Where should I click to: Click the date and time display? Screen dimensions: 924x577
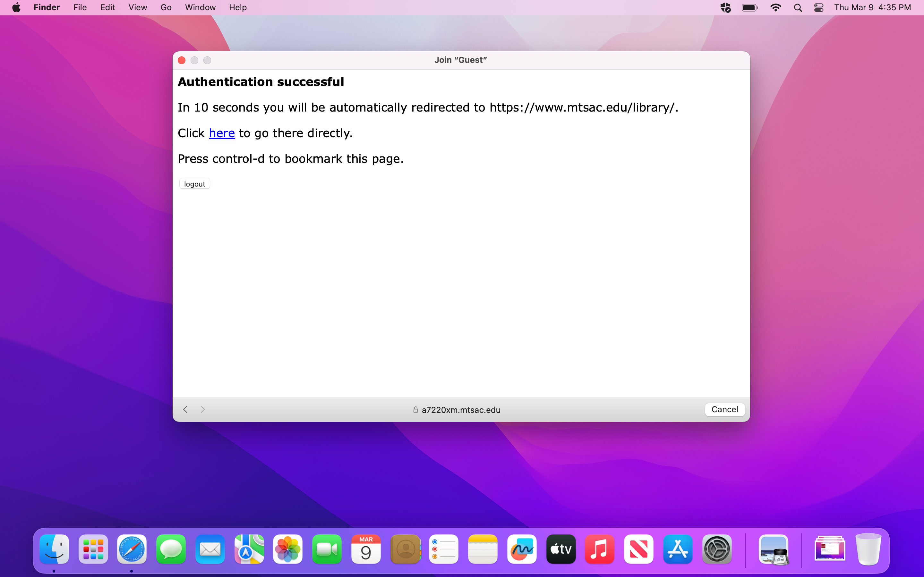click(872, 8)
